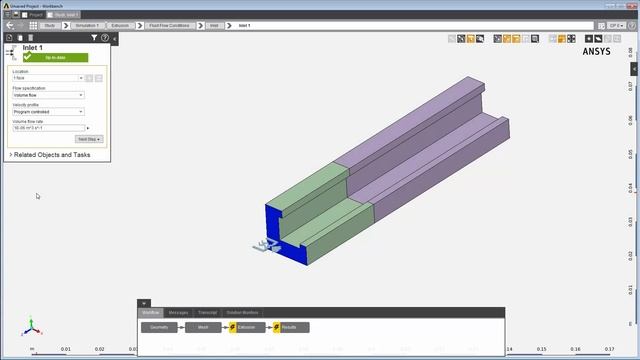
Task: Open chevron after Fluid Flow Conditions breadcrumb
Action: point(200,25)
